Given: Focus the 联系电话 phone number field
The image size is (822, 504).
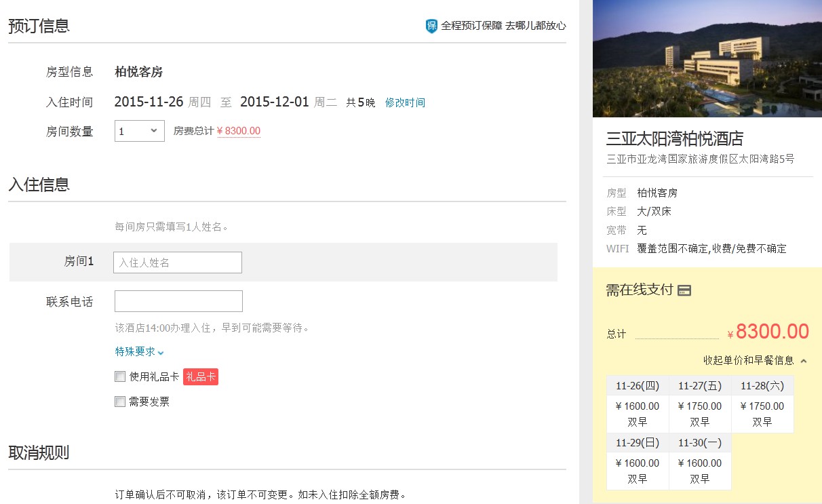Looking at the screenshot, I should pos(178,301).
